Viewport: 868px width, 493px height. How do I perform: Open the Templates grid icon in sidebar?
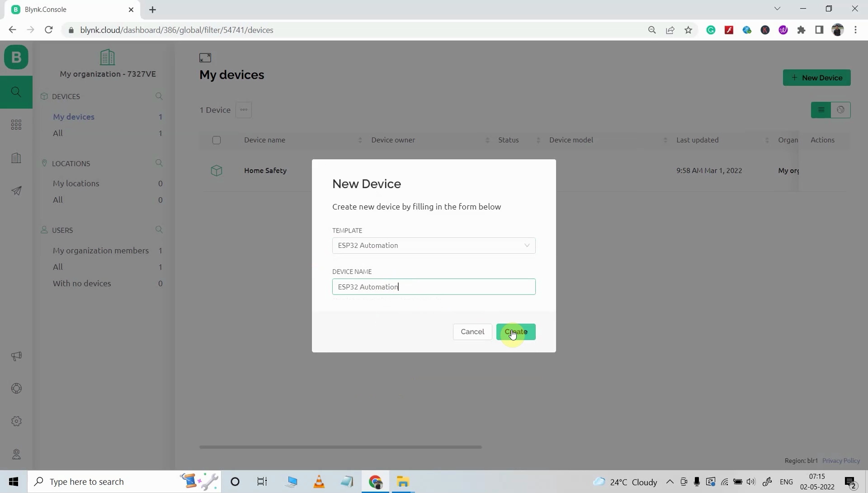(16, 125)
